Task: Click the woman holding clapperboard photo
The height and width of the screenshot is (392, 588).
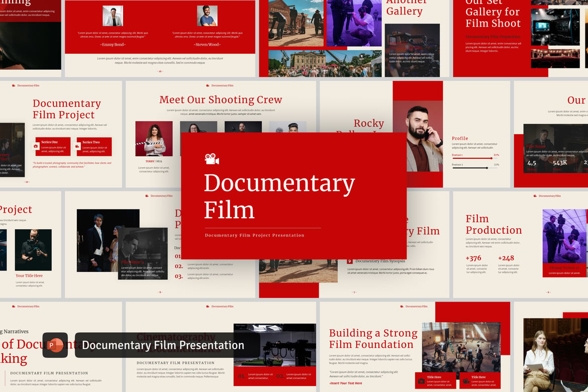Action: point(154,138)
